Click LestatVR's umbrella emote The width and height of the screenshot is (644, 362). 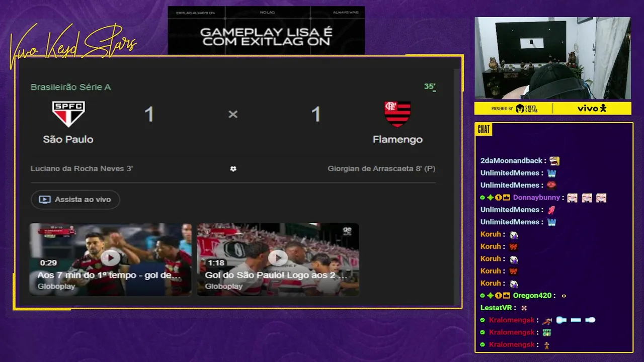pos(524,308)
